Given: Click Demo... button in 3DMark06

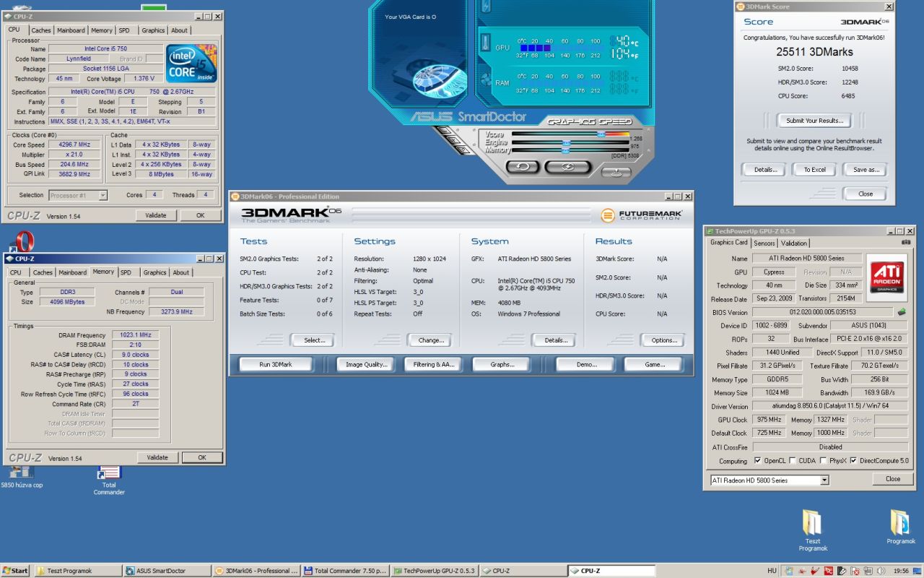Looking at the screenshot, I should click(x=585, y=364).
